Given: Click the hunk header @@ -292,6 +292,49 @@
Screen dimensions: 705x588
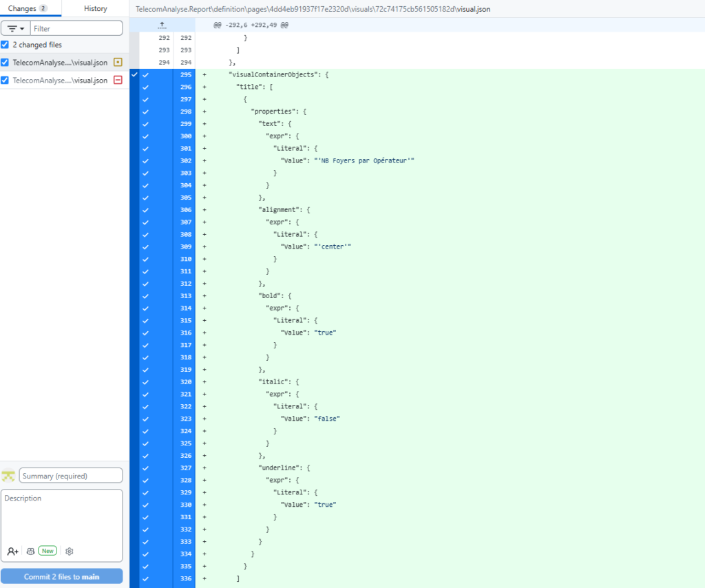Looking at the screenshot, I should tap(251, 25).
